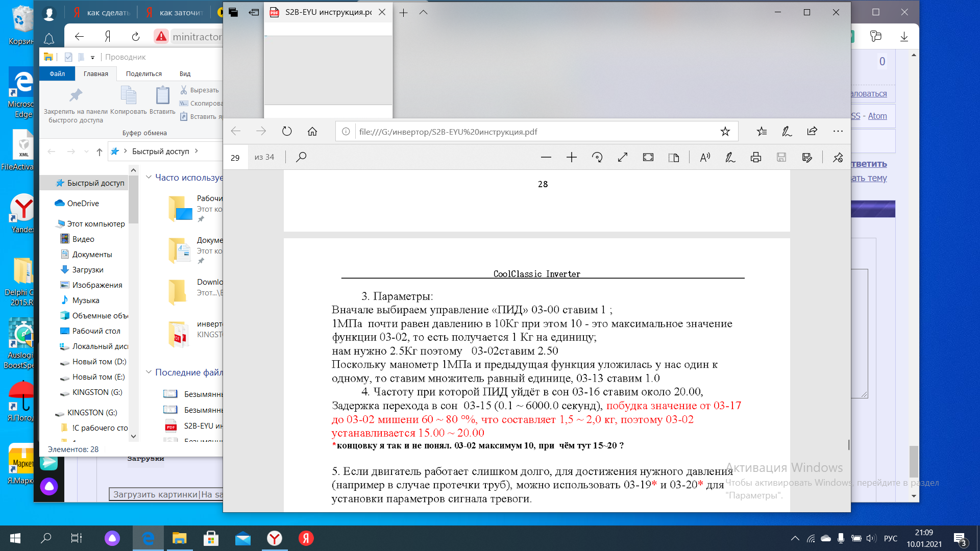Share this page from Edge

pos(812,132)
